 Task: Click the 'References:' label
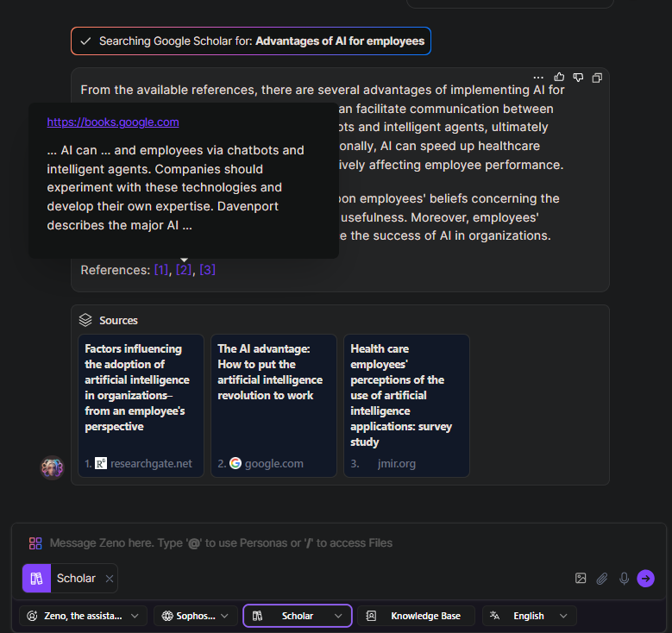tap(116, 270)
